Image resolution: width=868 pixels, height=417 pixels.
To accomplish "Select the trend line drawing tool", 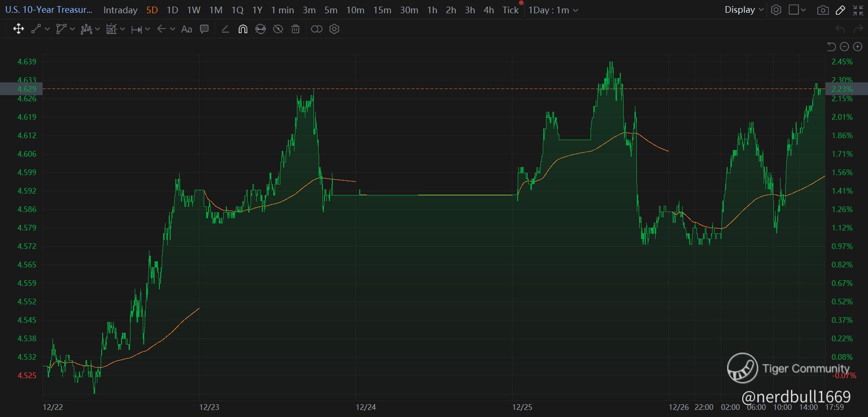I will point(36,29).
